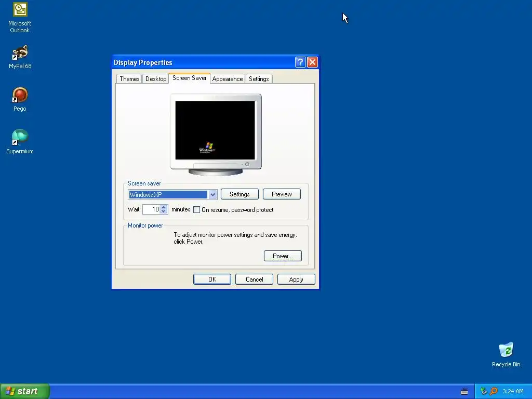The width and height of the screenshot is (532, 399).
Task: Enable On resume, password protect checkbox
Action: coord(196,210)
